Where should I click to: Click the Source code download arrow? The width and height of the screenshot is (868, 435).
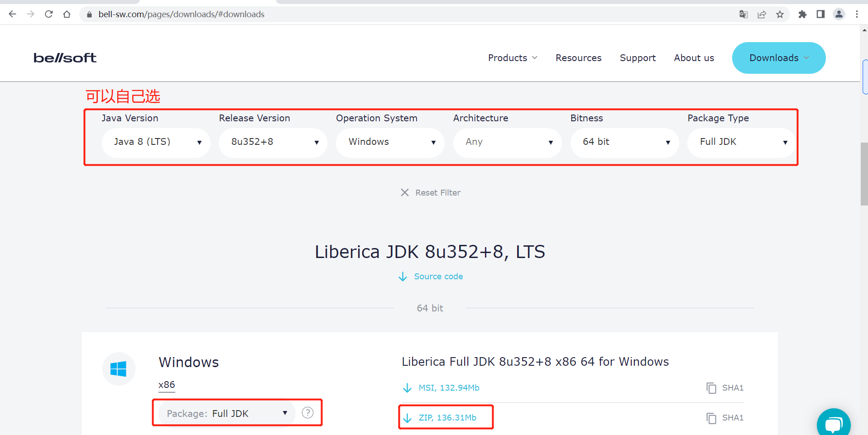click(x=403, y=277)
